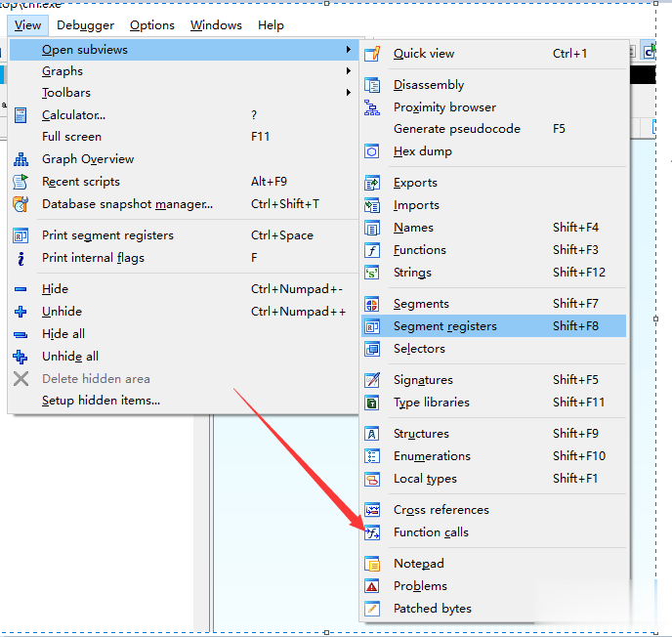
Task: Click the Function calls icon
Action: point(372,532)
